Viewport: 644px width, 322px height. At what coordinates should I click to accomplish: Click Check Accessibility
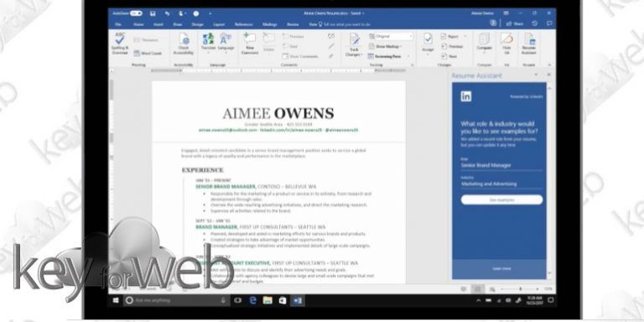click(184, 44)
